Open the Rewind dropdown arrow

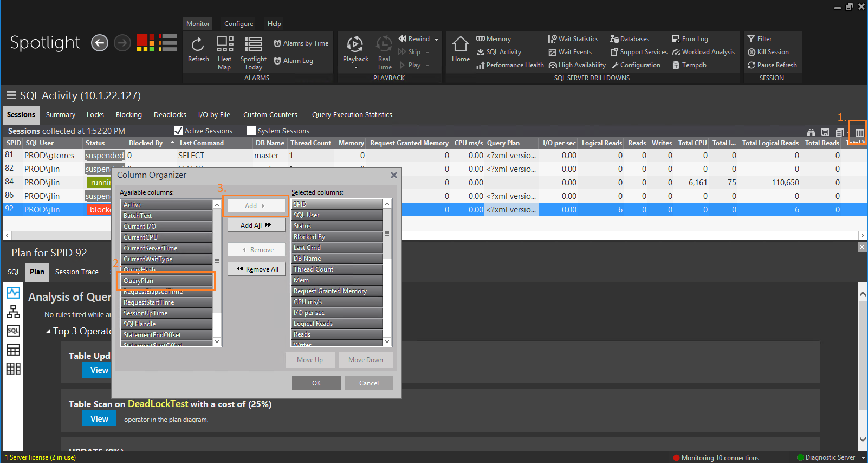(x=436, y=39)
